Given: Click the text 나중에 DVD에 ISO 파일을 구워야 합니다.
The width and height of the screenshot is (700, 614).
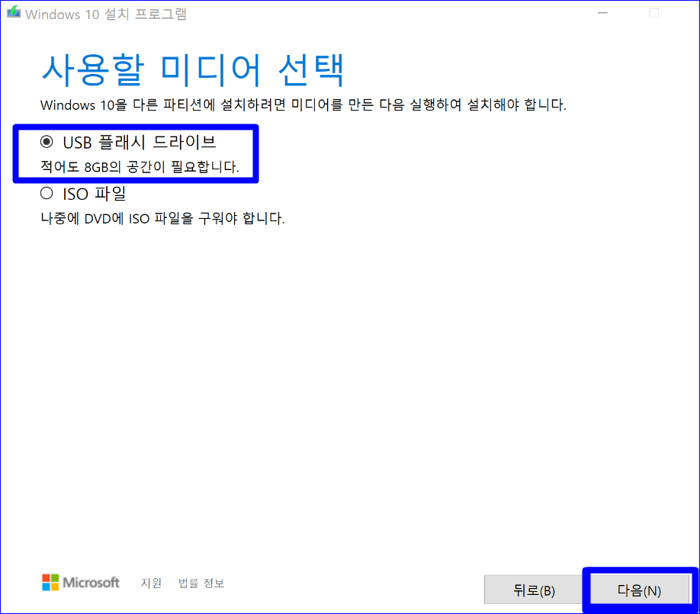Looking at the screenshot, I should point(162,218).
